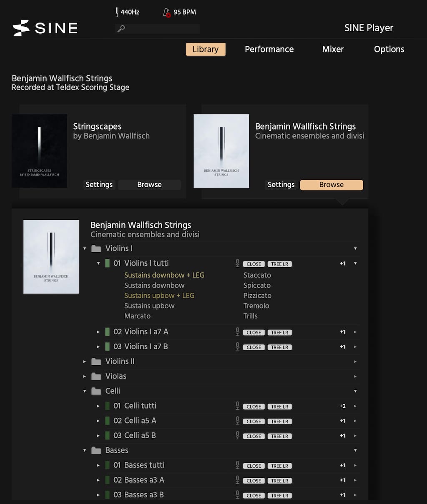
Task: Click the microphone icon for 03 Celli a5 B
Action: pyautogui.click(x=237, y=435)
